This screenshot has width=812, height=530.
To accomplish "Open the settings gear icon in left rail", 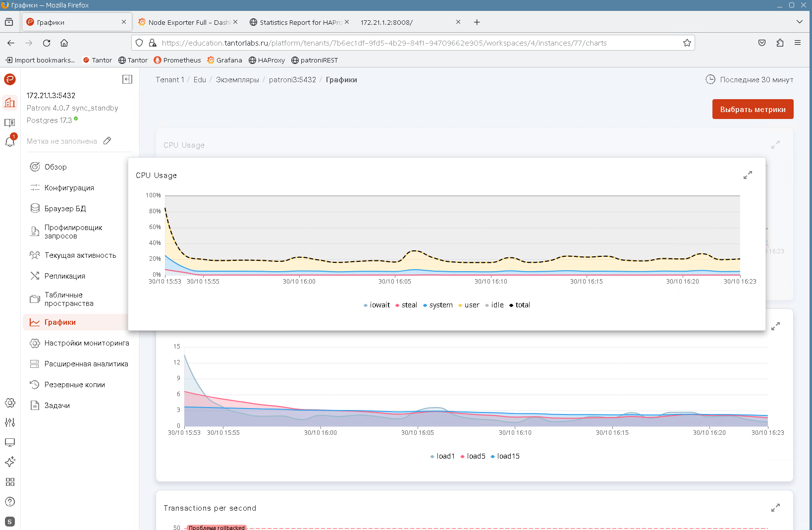I will (x=10, y=403).
